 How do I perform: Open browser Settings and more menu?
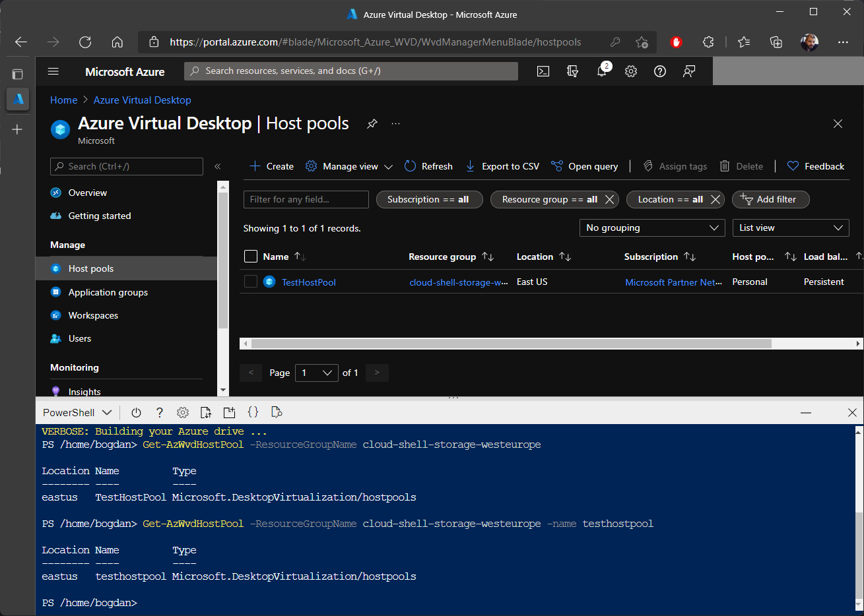(x=843, y=42)
